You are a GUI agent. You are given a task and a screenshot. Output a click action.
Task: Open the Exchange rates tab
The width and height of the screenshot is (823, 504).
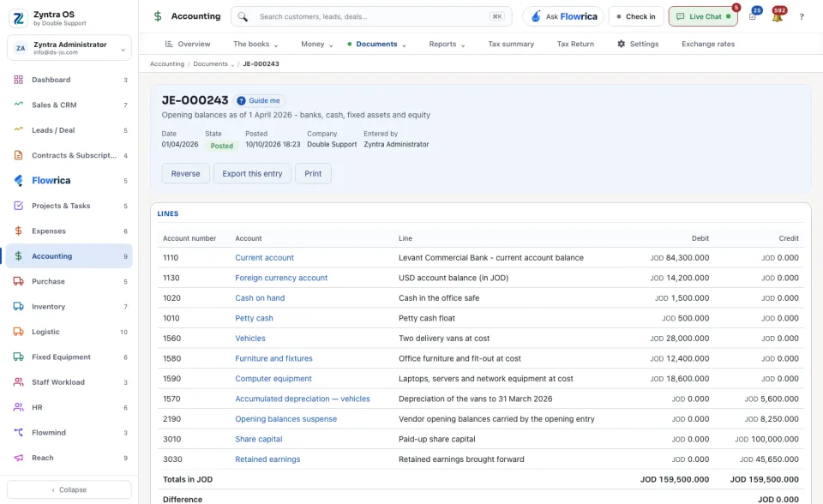pos(708,44)
